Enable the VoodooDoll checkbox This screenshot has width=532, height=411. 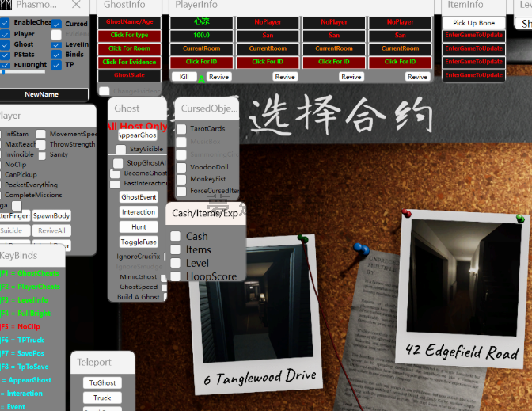pos(181,167)
